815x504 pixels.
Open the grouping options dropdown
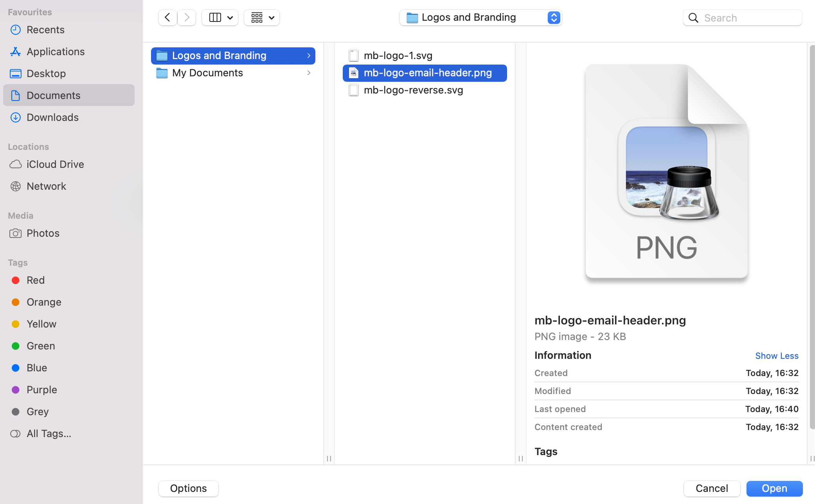point(261,17)
